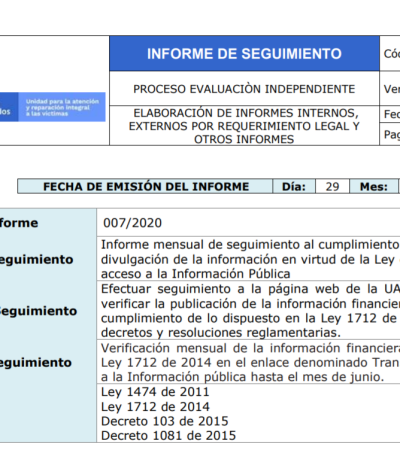
Task: Select the INFORME DE SEGUIMIENTO blue header
Action: click(x=244, y=54)
